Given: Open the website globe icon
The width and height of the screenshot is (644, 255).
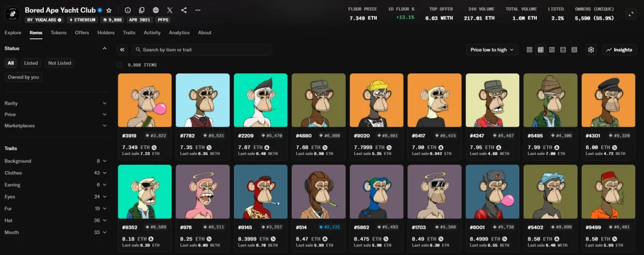Looking at the screenshot, I should [x=156, y=10].
